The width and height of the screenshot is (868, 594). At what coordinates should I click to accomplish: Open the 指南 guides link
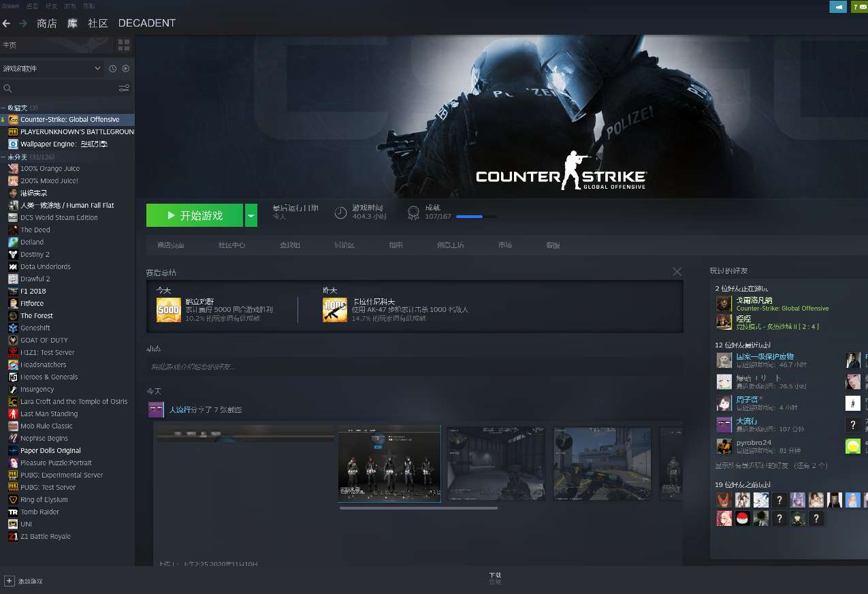pyautogui.click(x=396, y=245)
